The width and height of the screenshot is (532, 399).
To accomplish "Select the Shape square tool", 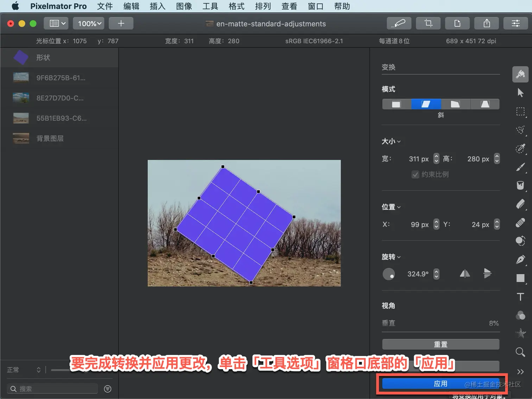I will tap(520, 278).
